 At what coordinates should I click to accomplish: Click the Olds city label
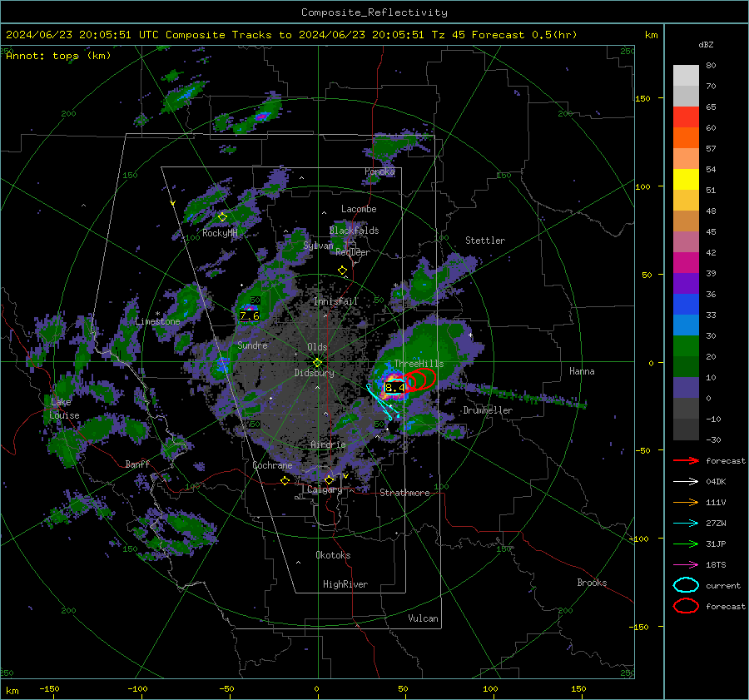(317, 347)
